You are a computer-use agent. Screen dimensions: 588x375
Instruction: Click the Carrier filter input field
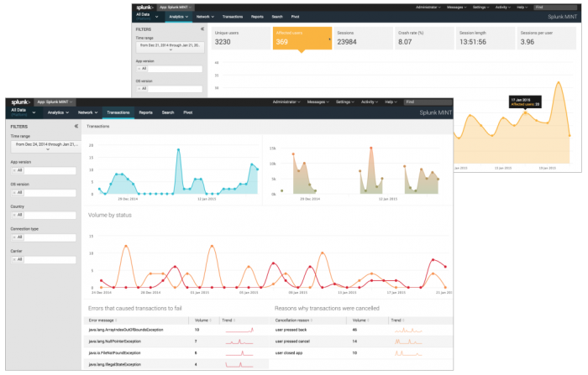pyautogui.click(x=44, y=259)
